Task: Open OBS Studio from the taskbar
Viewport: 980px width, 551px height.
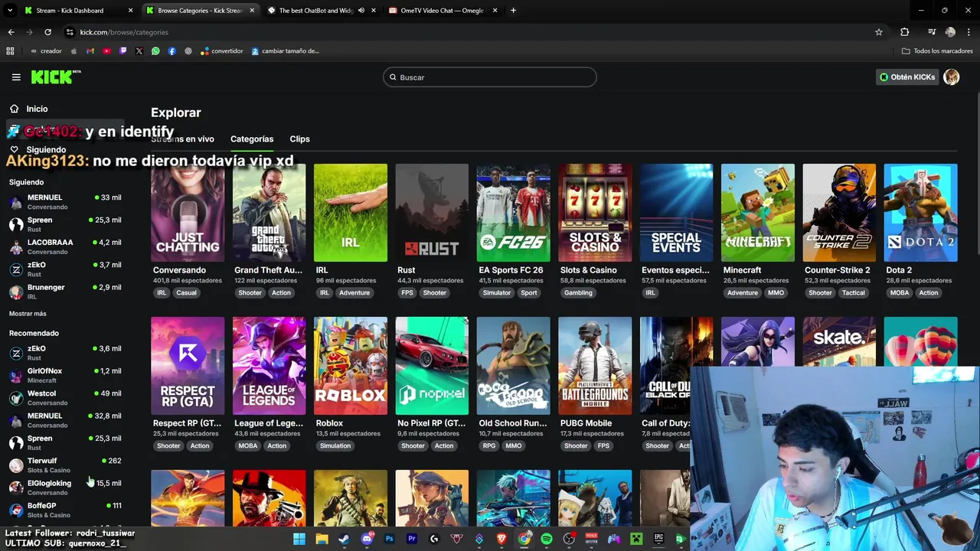Action: tap(569, 539)
